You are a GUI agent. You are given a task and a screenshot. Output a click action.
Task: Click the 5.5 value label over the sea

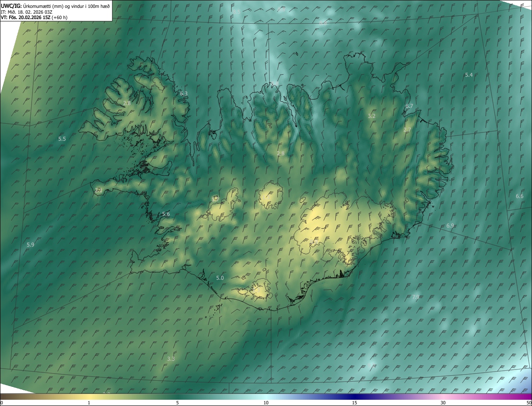(x=62, y=139)
